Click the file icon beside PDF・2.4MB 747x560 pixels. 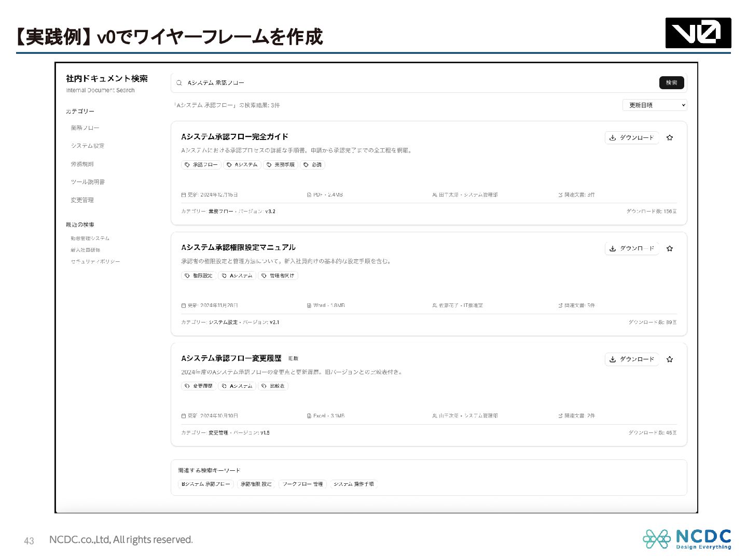coord(309,195)
